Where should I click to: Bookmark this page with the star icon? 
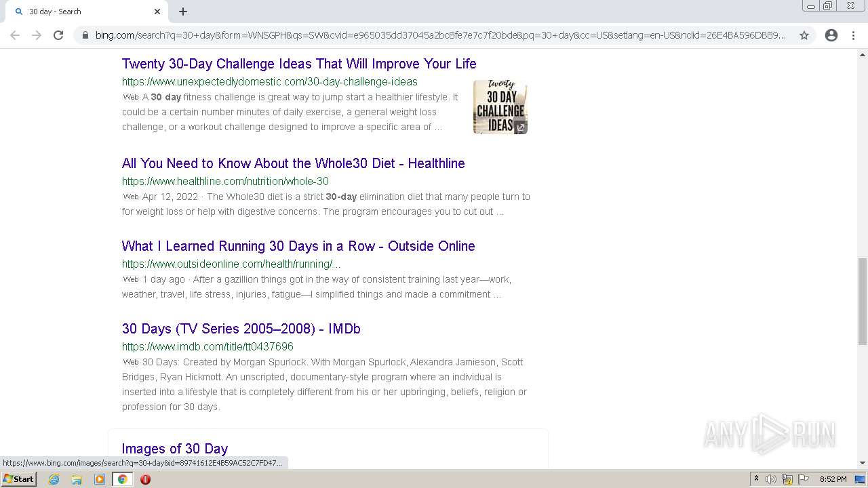(804, 35)
